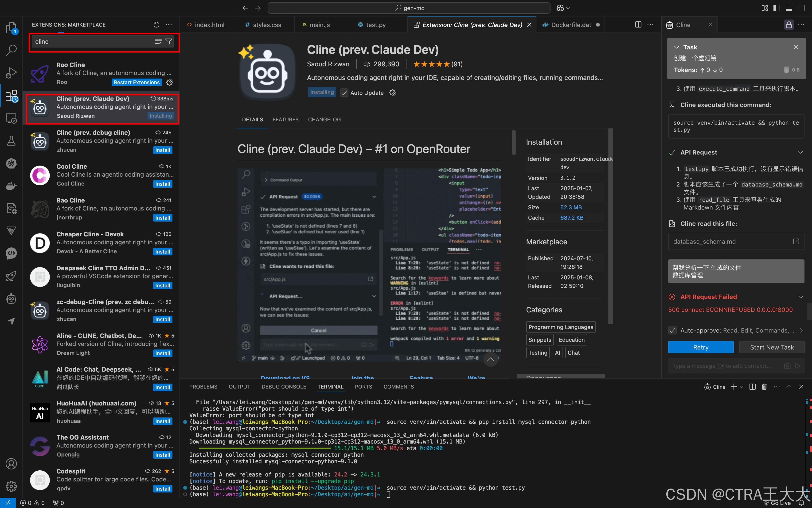
Task: Open Remote Explorer in activity bar
Action: point(12,118)
